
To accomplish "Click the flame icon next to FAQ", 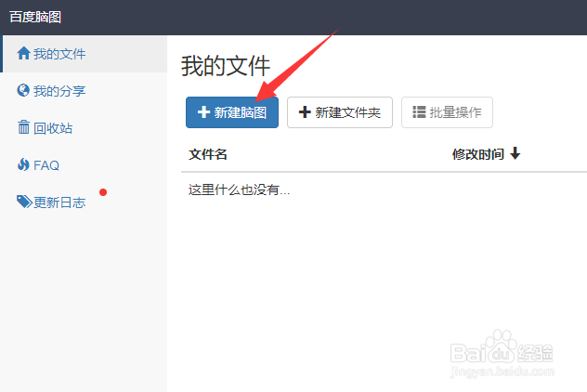I will pos(23,164).
